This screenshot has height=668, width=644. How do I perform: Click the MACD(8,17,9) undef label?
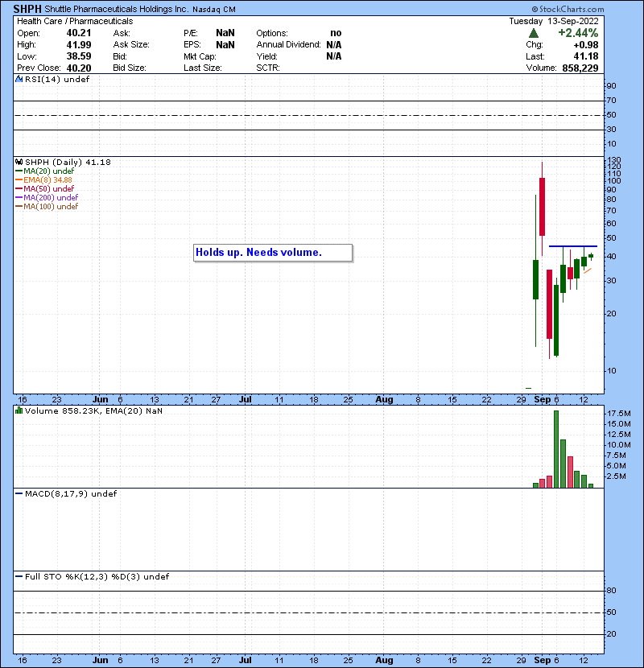tap(71, 494)
